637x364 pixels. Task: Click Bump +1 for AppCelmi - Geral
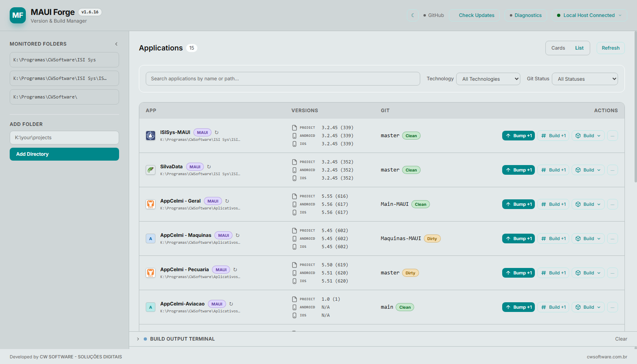click(518, 204)
